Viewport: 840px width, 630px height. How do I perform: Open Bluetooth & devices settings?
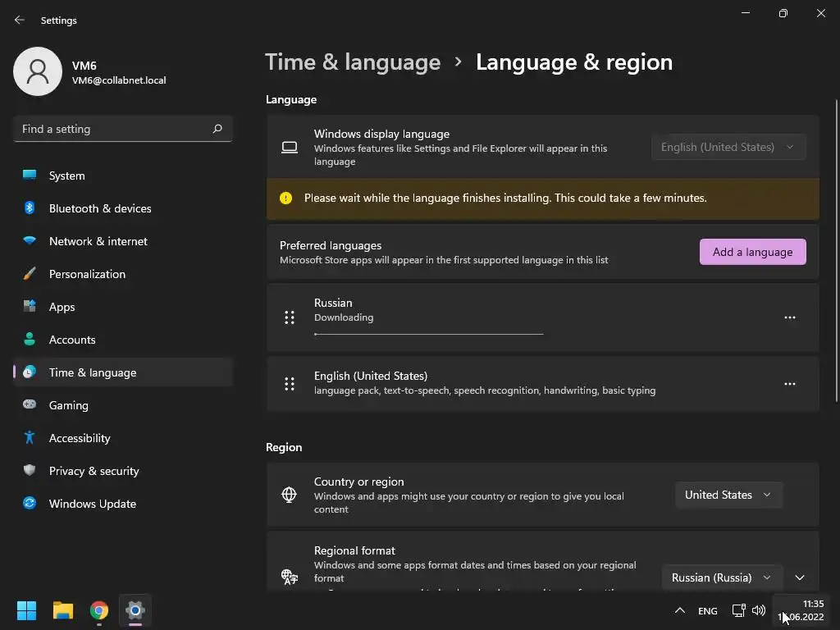click(x=123, y=208)
